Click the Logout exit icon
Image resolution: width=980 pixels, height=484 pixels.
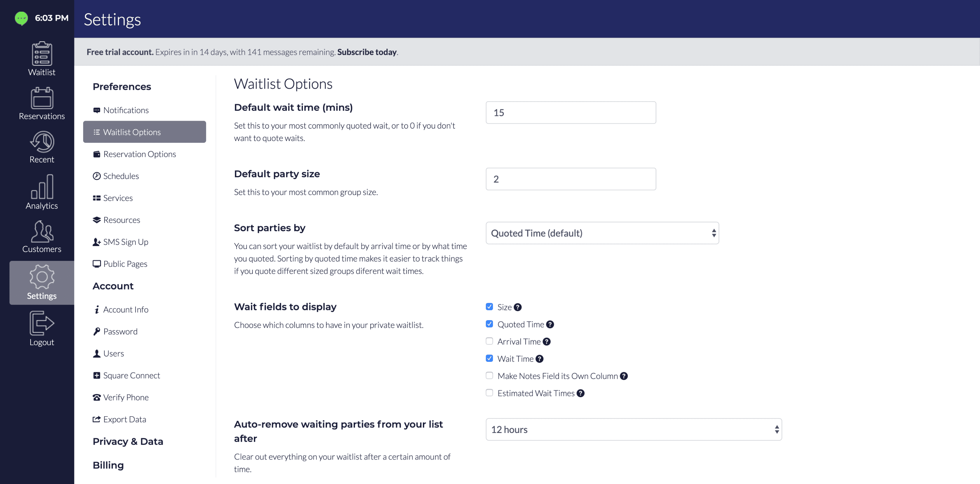point(42,323)
